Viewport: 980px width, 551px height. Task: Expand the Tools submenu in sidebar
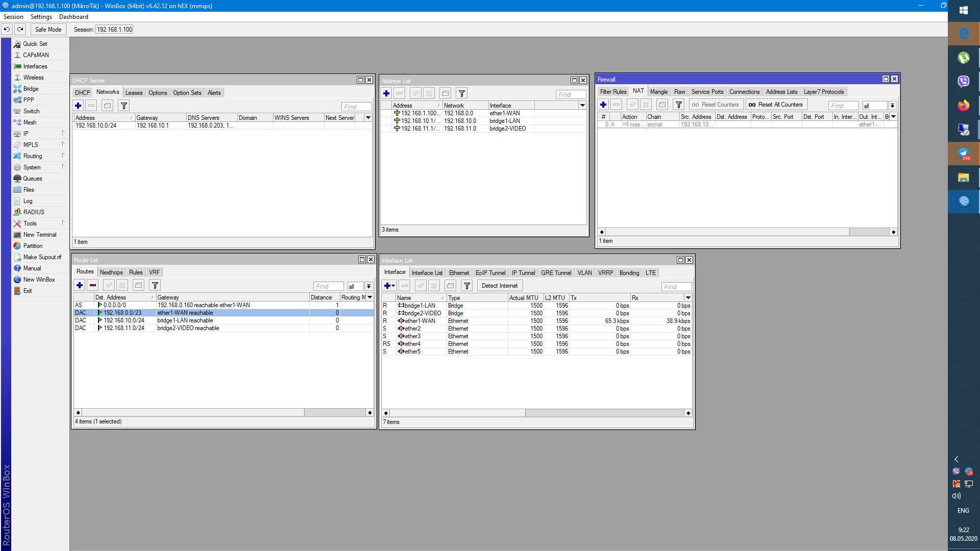tap(63, 223)
